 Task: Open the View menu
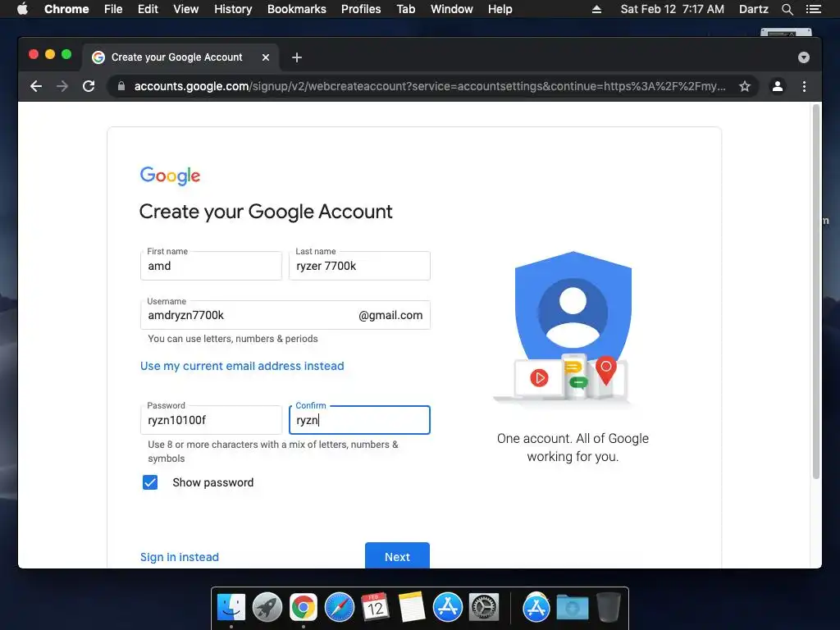pos(186,9)
